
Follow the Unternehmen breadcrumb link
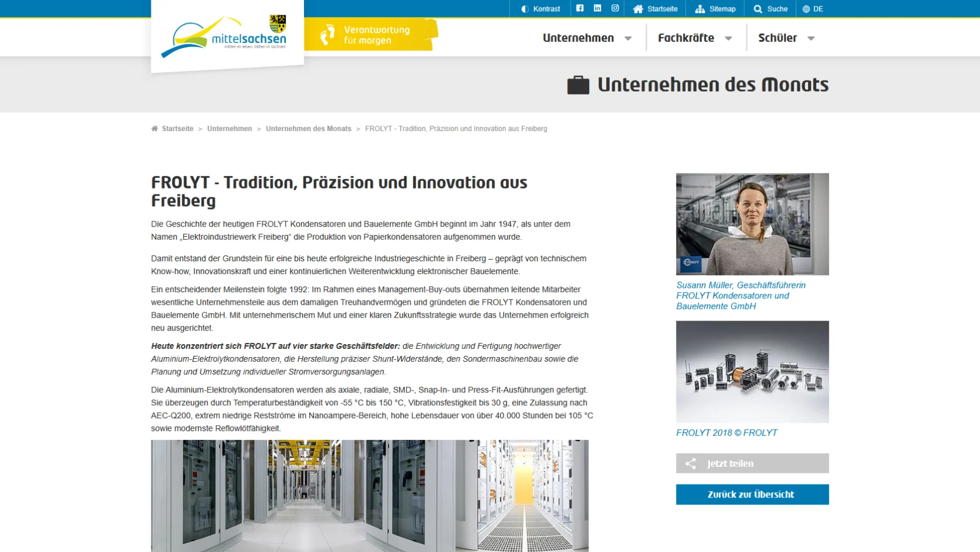tap(229, 129)
